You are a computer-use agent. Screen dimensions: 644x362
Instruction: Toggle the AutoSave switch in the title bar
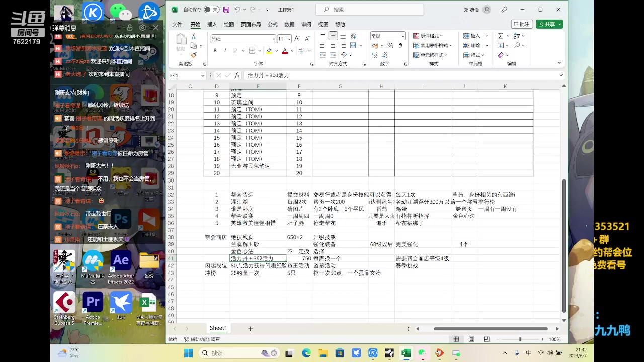point(212,9)
